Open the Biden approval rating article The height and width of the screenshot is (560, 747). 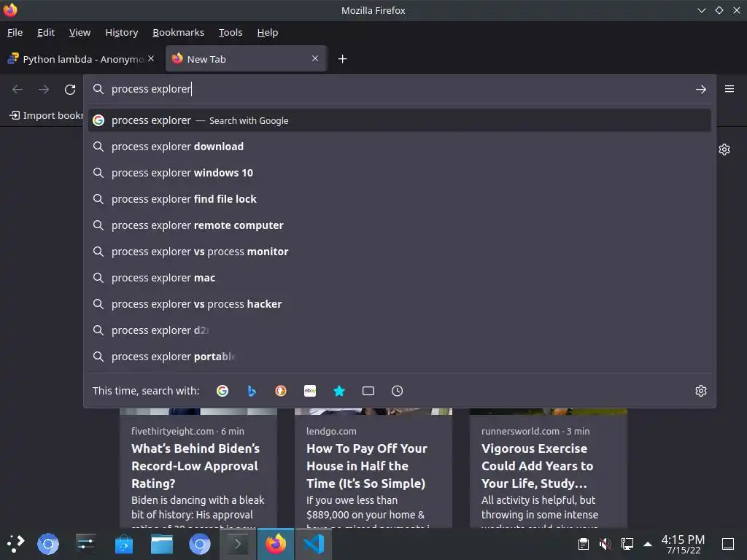(x=198, y=468)
